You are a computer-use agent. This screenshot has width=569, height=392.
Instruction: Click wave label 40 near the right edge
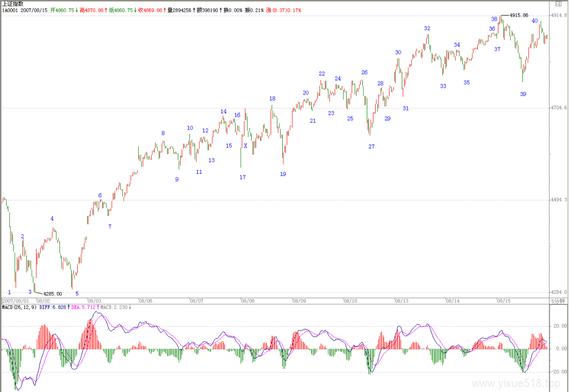tap(535, 21)
